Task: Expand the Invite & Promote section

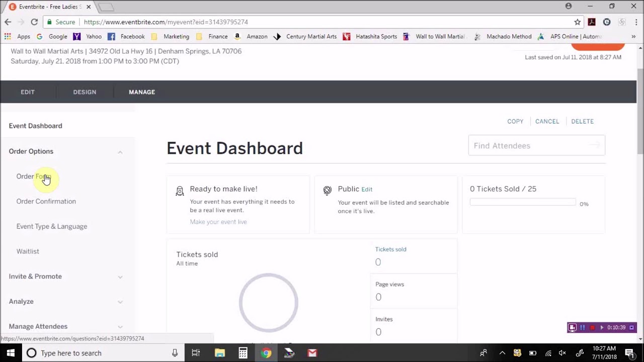Action: coord(120,277)
